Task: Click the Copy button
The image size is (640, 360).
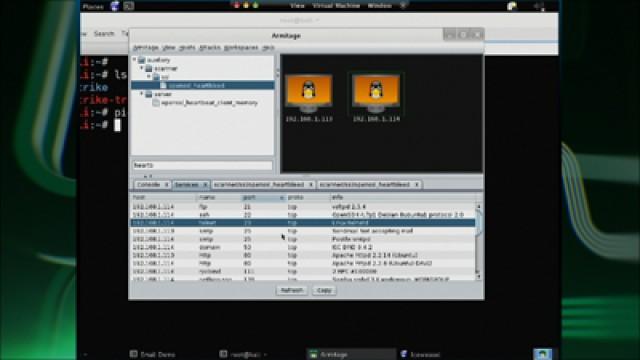Action: pos(324,290)
